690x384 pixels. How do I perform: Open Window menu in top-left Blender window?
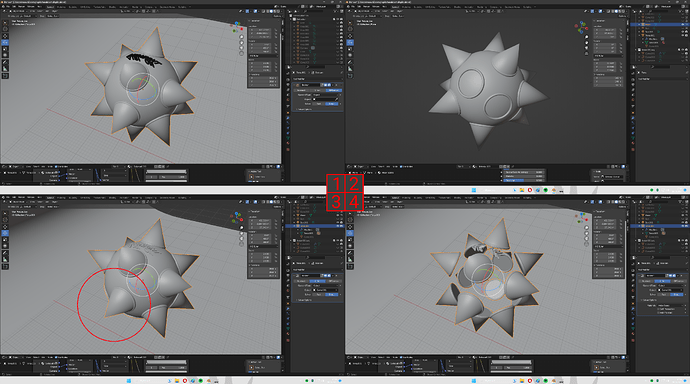31,7
